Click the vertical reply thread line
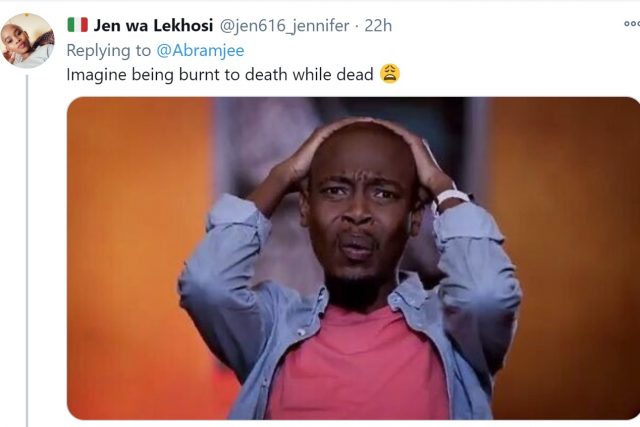The width and height of the screenshot is (640, 427). [27, 251]
